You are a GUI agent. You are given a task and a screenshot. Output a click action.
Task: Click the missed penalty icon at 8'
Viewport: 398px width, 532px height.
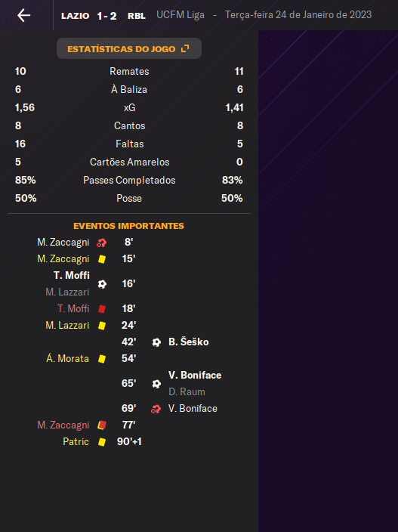click(101, 243)
